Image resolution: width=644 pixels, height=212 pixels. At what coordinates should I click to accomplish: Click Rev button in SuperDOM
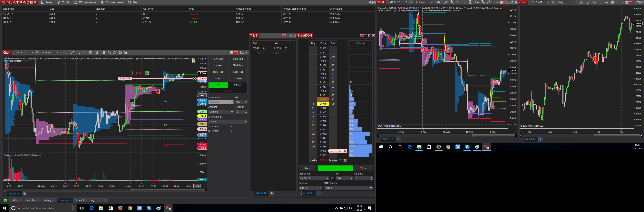coord(307,168)
